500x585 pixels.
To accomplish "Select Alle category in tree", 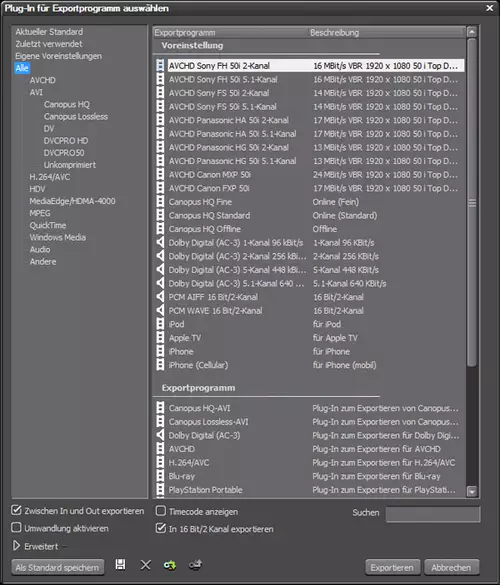I will [22, 68].
